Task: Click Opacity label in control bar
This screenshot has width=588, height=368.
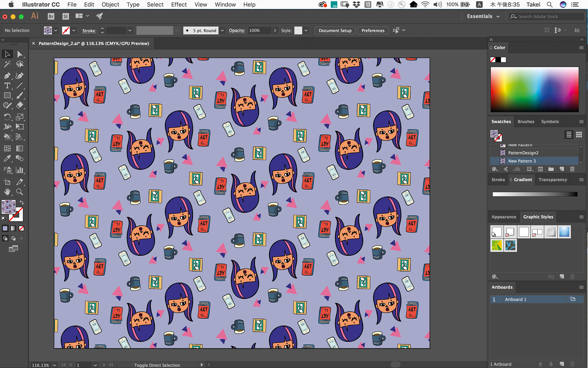Action: [237, 30]
